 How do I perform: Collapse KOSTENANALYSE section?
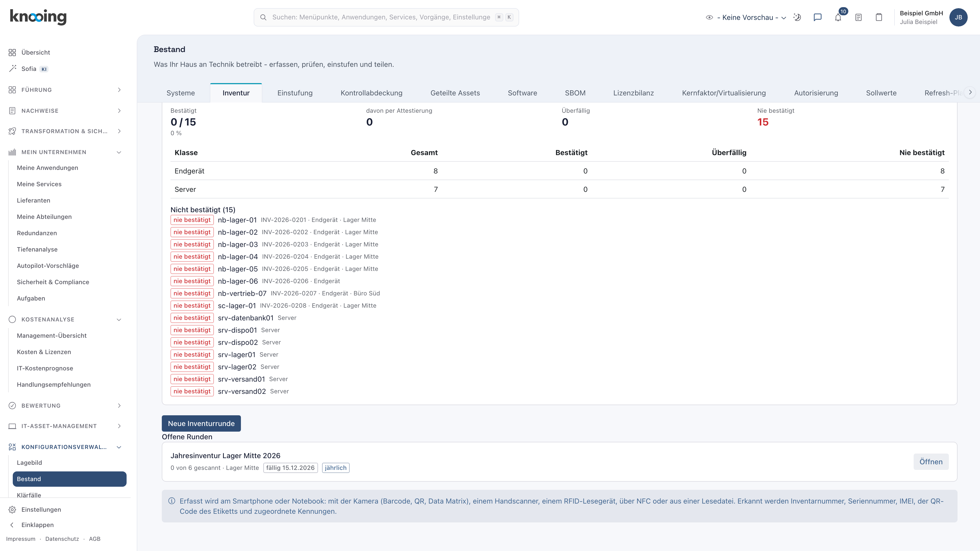65,319
